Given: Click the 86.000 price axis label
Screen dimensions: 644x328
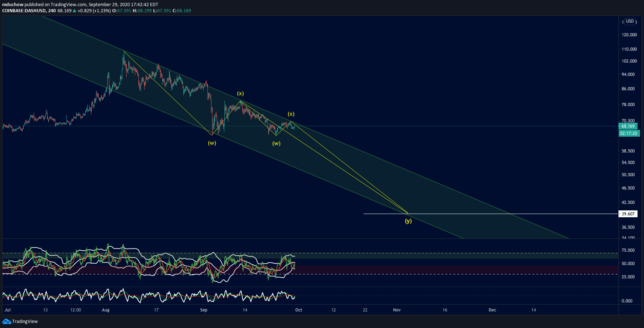Looking at the screenshot, I should (x=628, y=89).
